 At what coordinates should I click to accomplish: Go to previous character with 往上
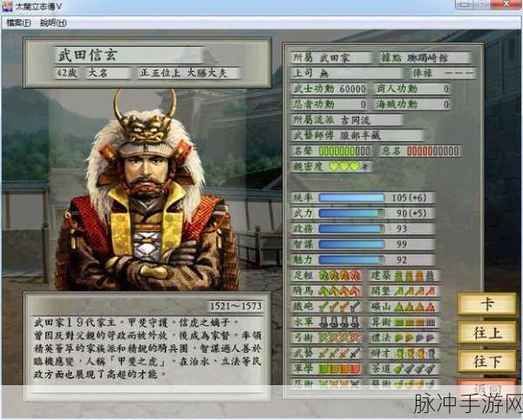pos(486,333)
